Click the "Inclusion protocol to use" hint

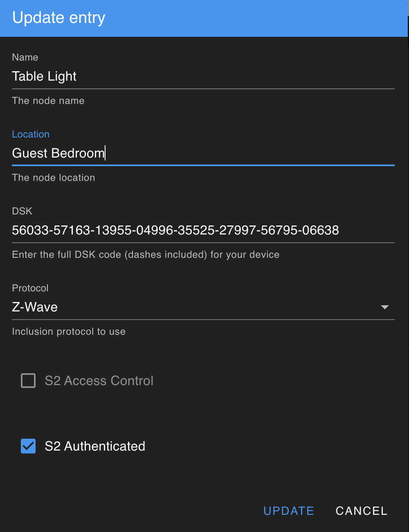coord(69,331)
